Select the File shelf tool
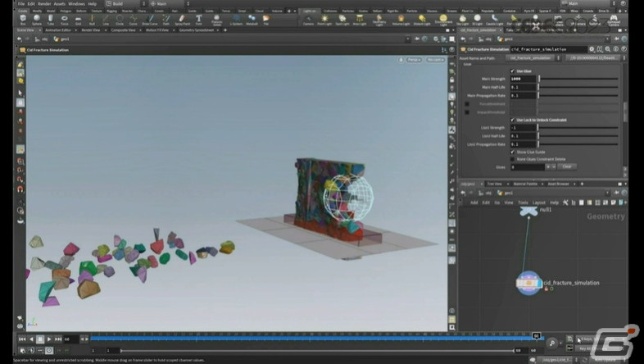This screenshot has height=364, width=644. tap(266, 20)
